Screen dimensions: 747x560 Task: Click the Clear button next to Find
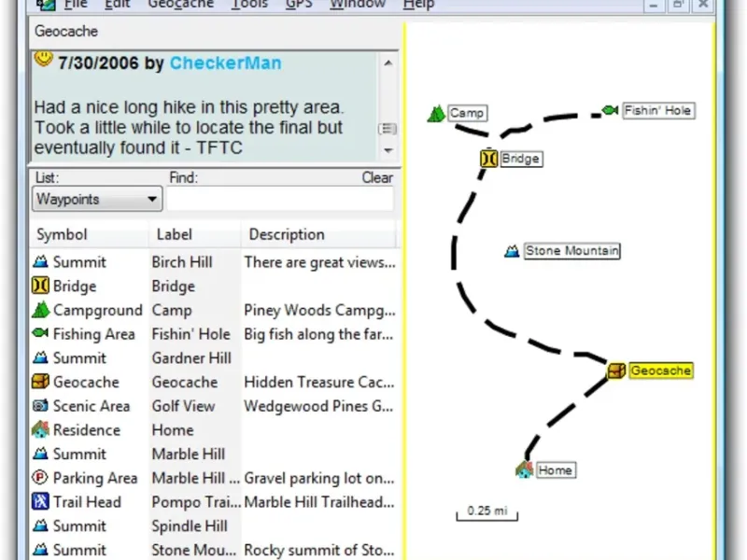(x=377, y=177)
